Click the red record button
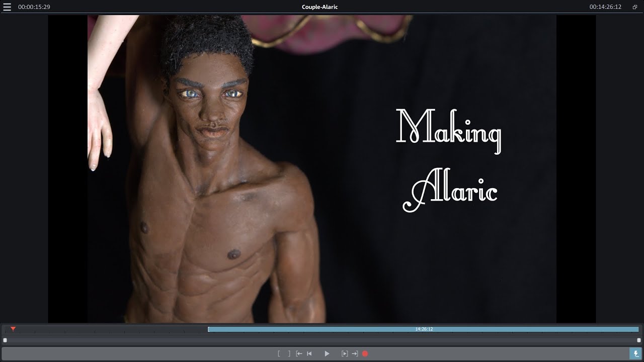Viewport: 644px width, 362px height. pos(365,353)
